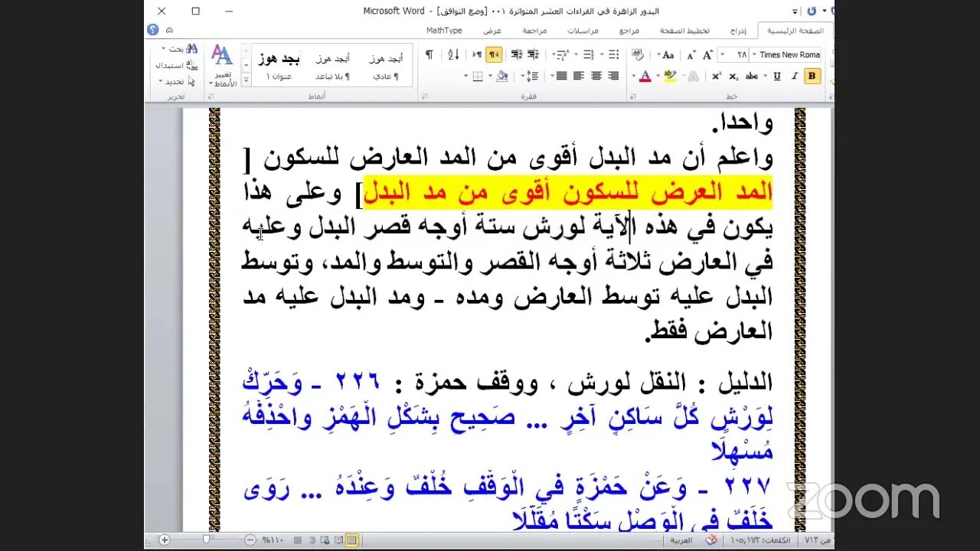Zoom out with minus button
The width and height of the screenshot is (980, 551).
250,540
